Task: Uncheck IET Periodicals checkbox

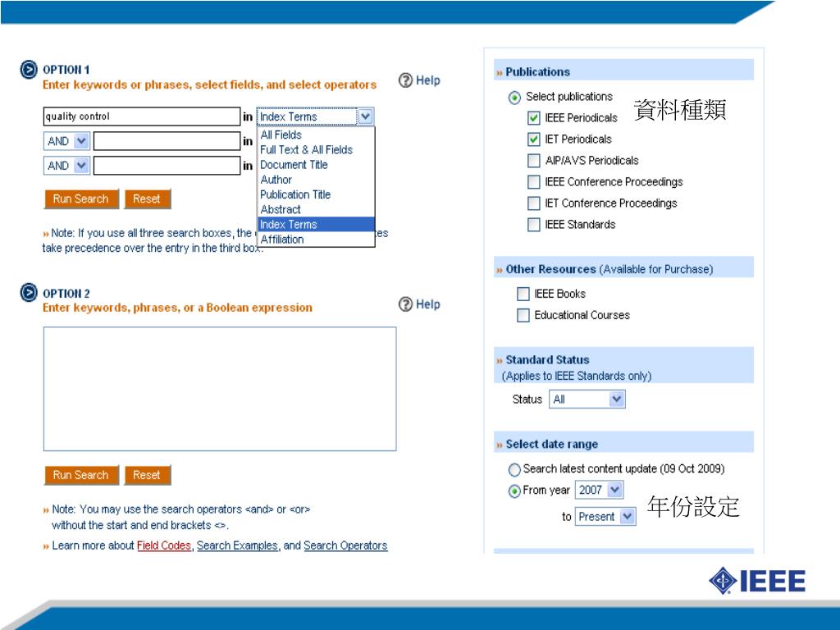Action: [x=533, y=139]
